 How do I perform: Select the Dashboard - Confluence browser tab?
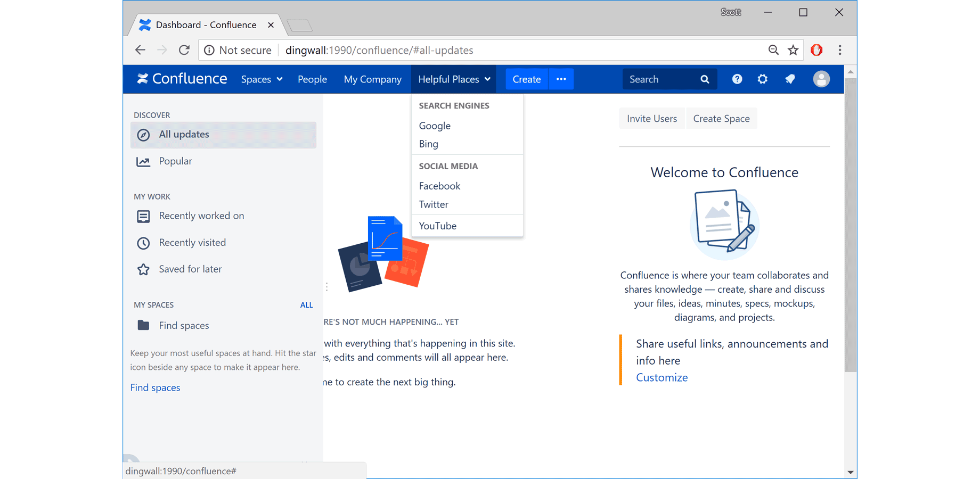(x=206, y=25)
